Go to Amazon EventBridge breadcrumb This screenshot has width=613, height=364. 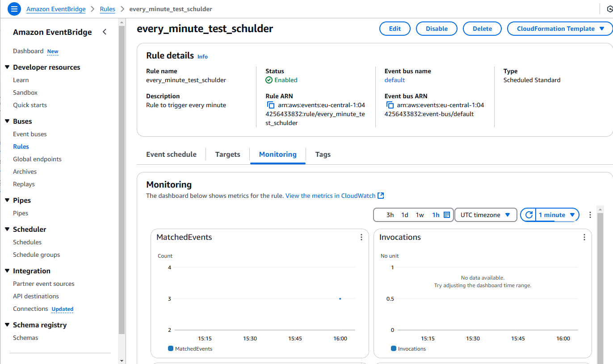(x=56, y=9)
